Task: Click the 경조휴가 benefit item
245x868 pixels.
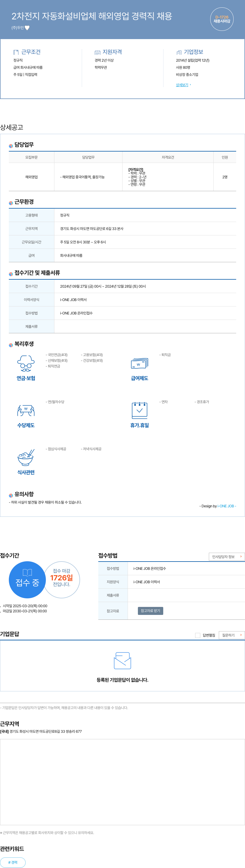Action: click(x=202, y=402)
